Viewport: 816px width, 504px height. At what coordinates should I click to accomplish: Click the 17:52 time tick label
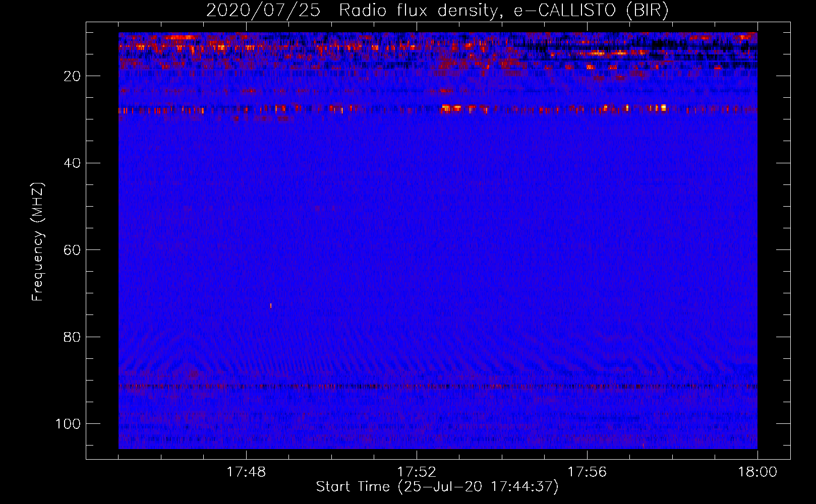point(417,472)
